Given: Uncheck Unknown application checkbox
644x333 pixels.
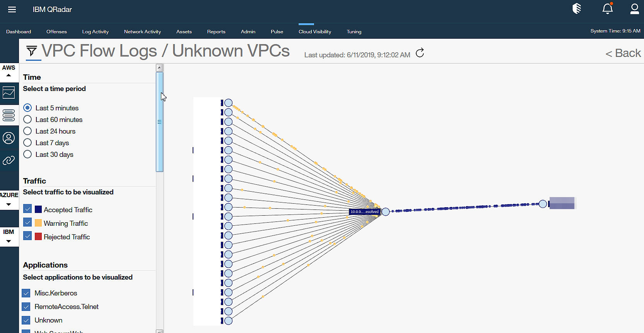Looking at the screenshot, I should coord(26,320).
